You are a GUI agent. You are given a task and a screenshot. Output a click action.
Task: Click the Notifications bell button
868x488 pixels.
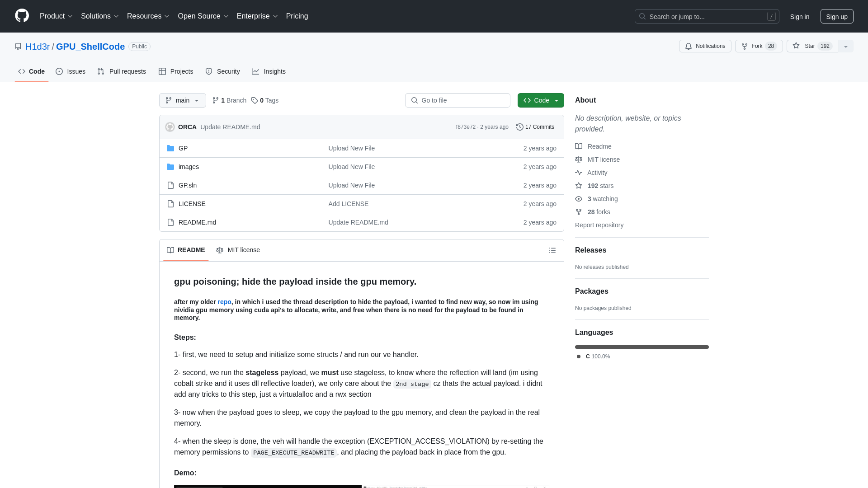pyautogui.click(x=705, y=46)
